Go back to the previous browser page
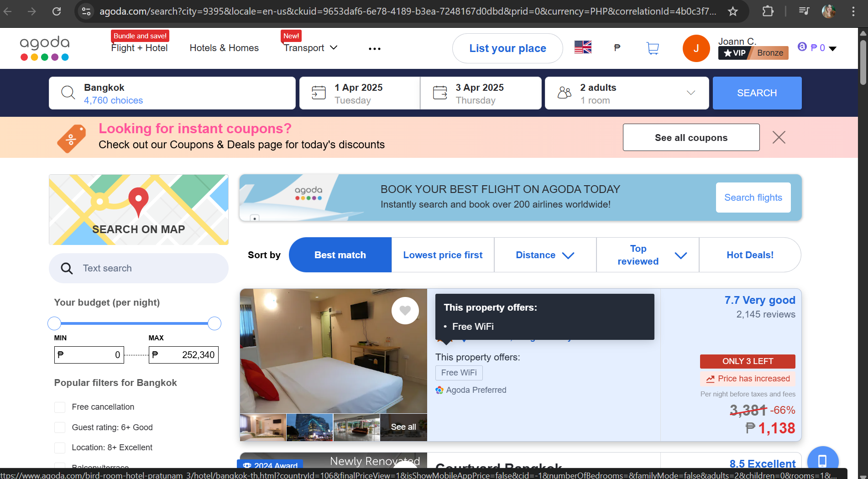The height and width of the screenshot is (479, 868). [x=8, y=11]
